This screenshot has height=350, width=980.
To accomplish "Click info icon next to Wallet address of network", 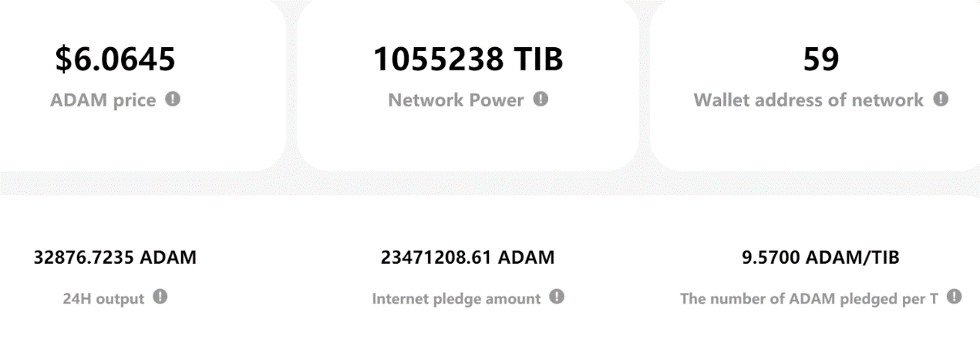I will pos(941,99).
